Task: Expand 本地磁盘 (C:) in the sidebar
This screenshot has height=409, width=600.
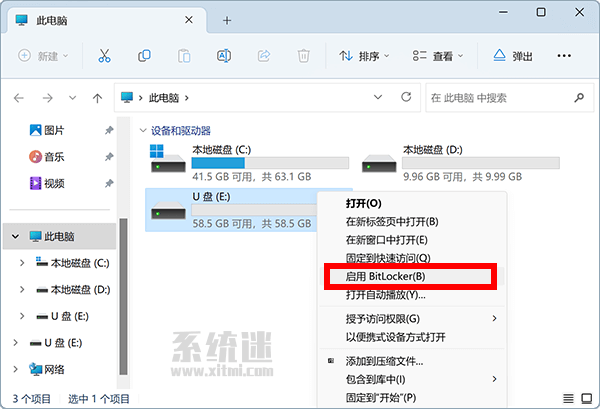Action: pyautogui.click(x=22, y=263)
